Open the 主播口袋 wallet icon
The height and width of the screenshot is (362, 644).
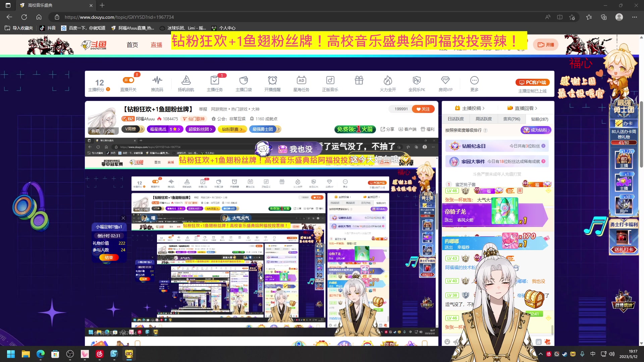[244, 83]
